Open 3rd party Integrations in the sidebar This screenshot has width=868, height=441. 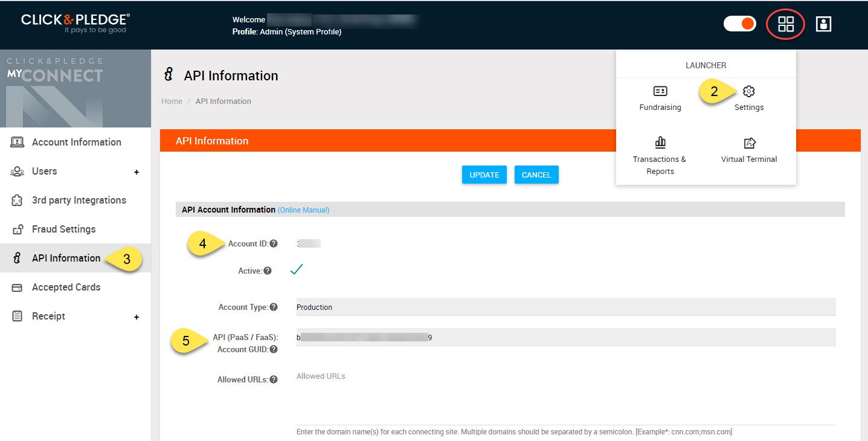pos(76,200)
